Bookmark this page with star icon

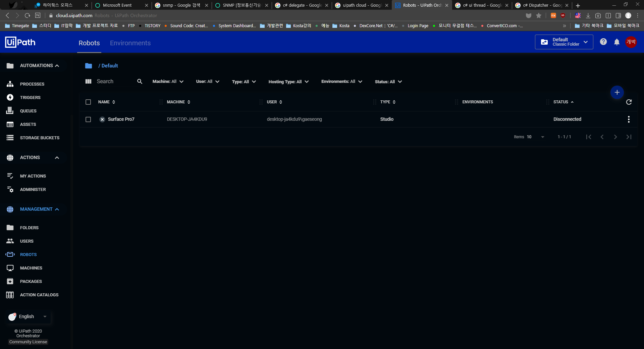(539, 15)
